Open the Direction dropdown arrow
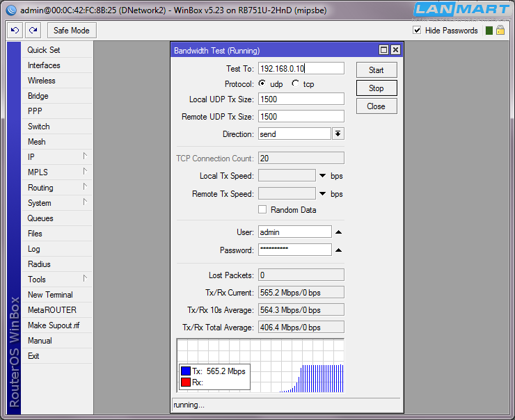This screenshot has height=420, width=515. point(338,134)
